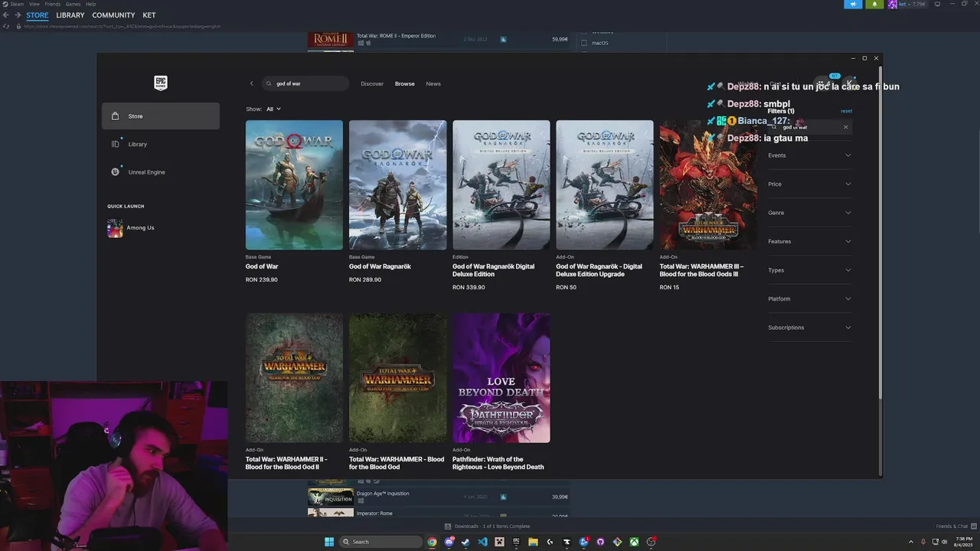Click the Epic Games logo in sidebar

tap(160, 83)
